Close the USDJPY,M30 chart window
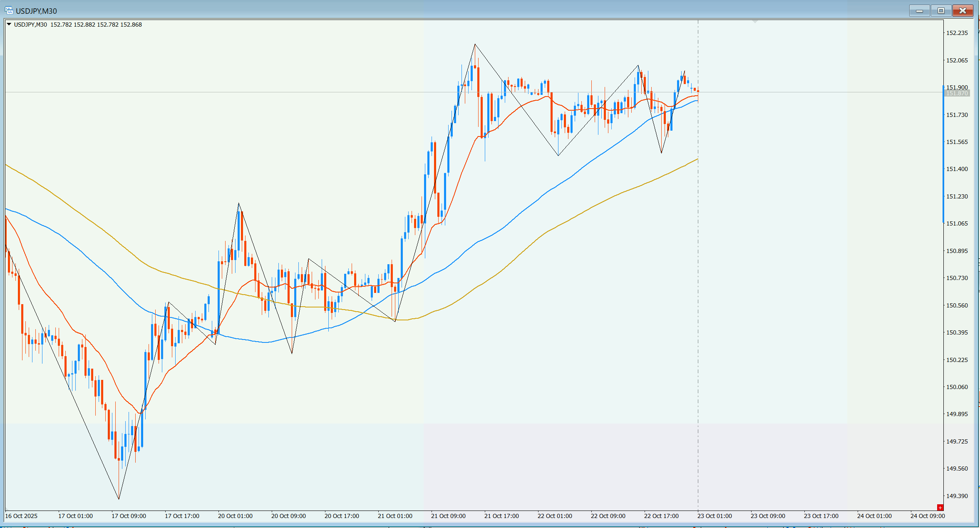Screen dimensions: 980x528 coord(963,11)
